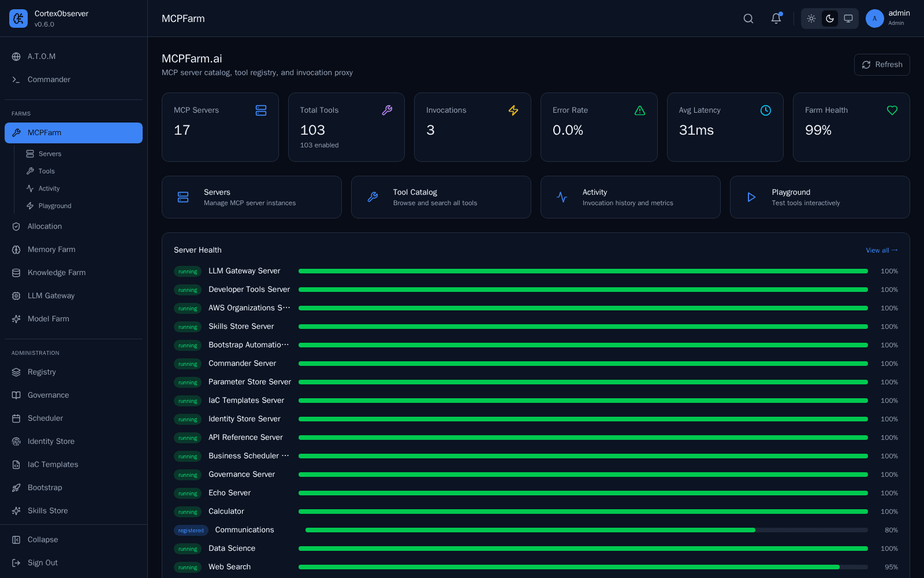Click the Identity Store fingerprint icon
Screen dimensions: 924x578
tap(16, 442)
